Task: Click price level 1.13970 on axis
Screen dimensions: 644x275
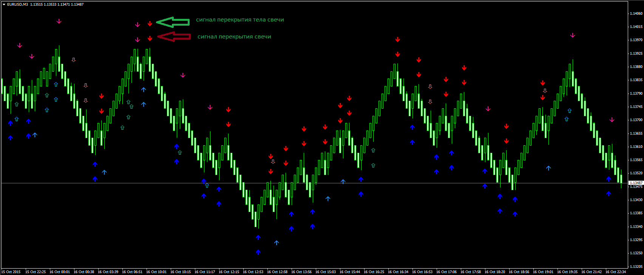Action: coord(636,40)
